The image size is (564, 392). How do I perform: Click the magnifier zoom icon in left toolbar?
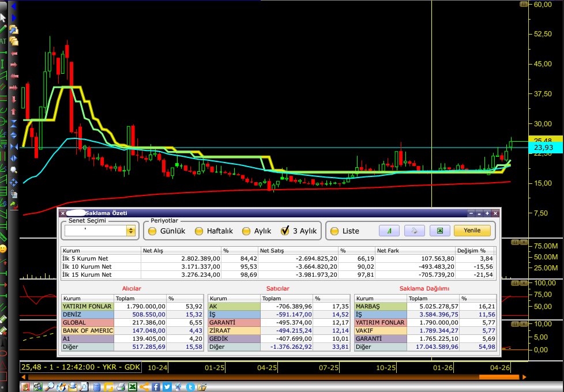14,170
